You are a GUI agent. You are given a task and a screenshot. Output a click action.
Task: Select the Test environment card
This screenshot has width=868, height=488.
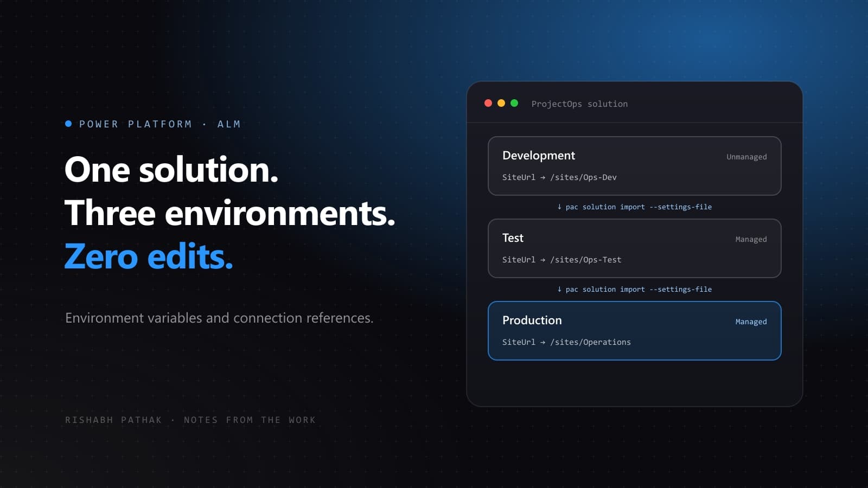point(635,248)
